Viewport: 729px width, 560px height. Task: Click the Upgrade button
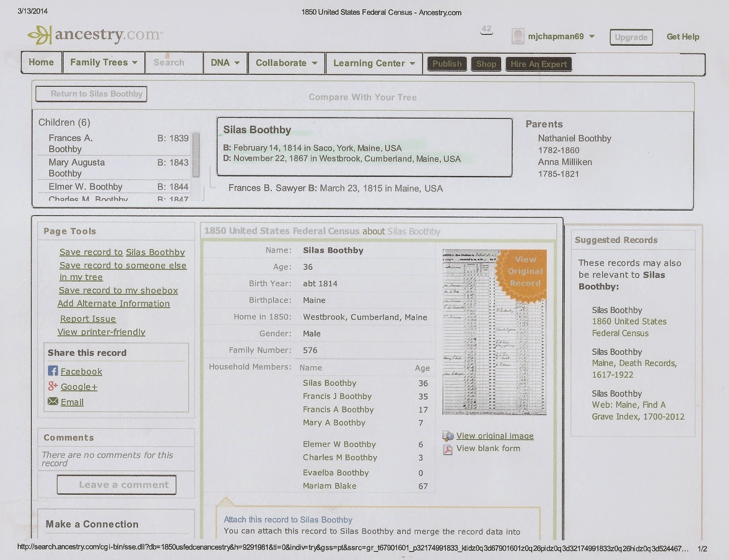pyautogui.click(x=631, y=37)
